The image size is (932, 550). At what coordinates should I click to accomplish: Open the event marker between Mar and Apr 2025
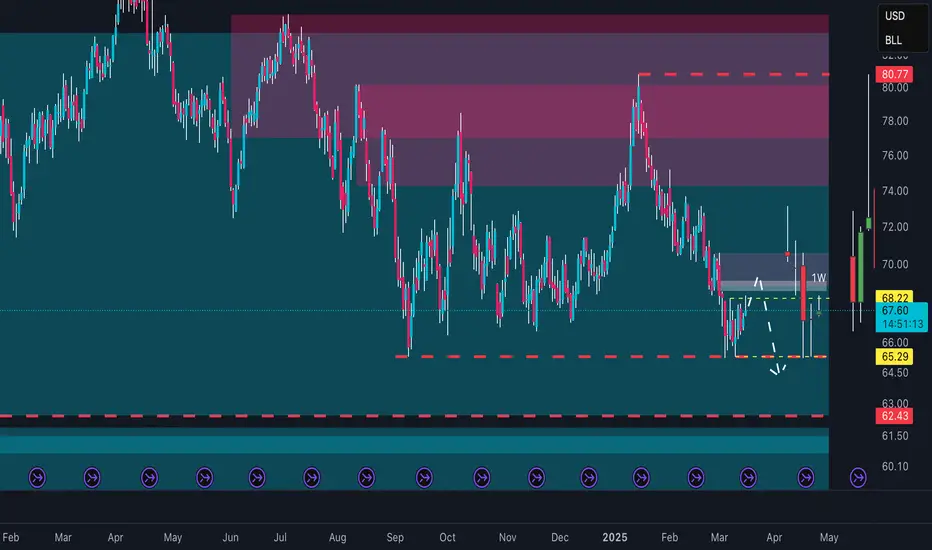point(748,477)
